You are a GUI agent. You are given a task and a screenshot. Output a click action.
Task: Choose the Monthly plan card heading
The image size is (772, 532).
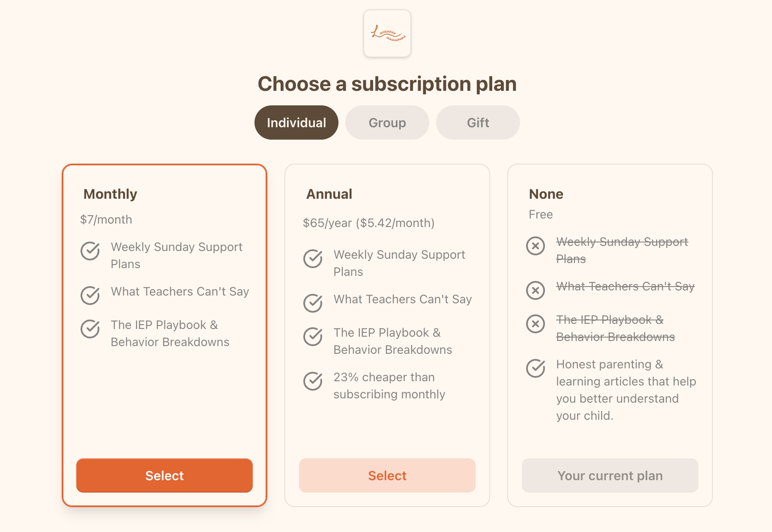coord(110,194)
